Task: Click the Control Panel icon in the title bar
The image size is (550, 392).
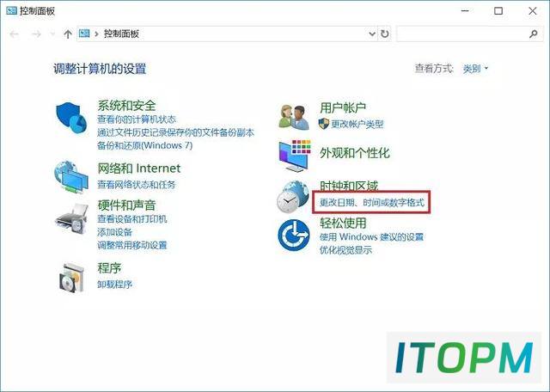Action: [x=11, y=10]
